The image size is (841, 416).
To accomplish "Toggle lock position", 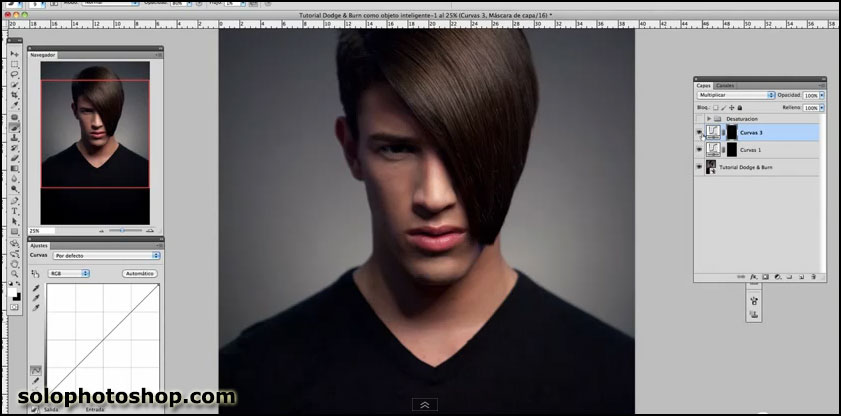I will [x=732, y=108].
